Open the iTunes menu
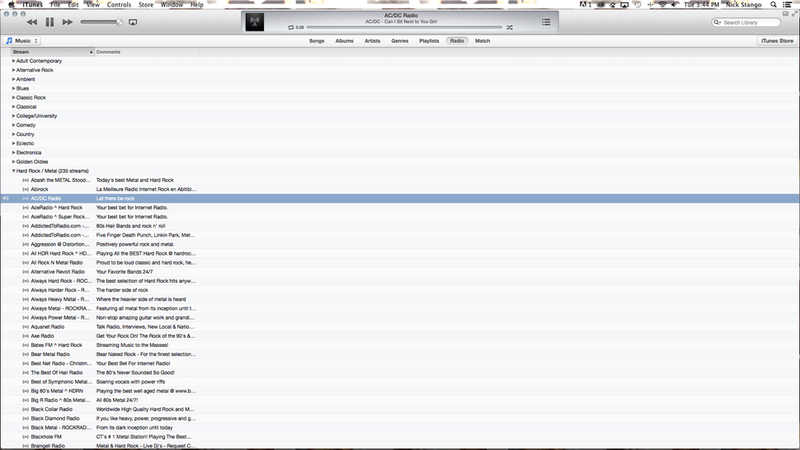 pos(33,5)
